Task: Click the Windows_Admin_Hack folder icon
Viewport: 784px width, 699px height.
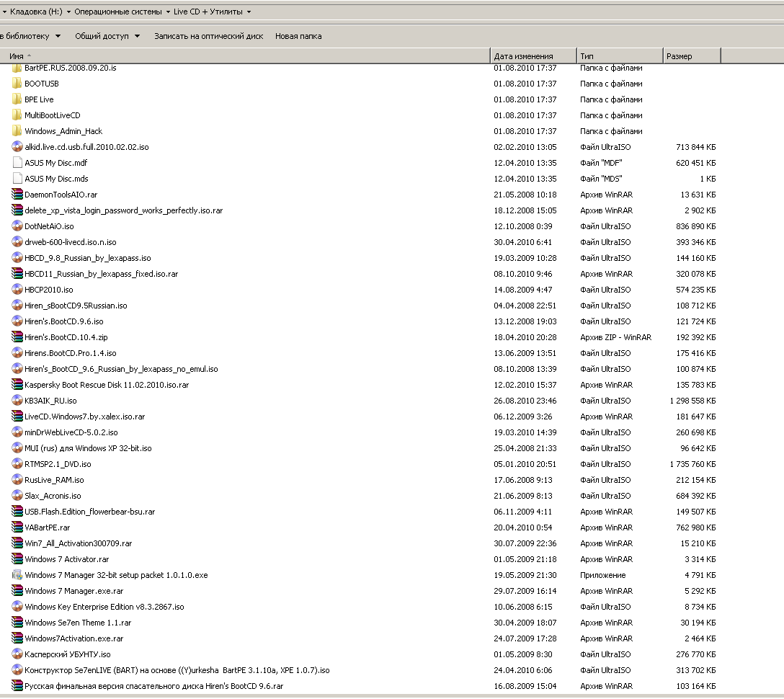Action: pos(17,131)
